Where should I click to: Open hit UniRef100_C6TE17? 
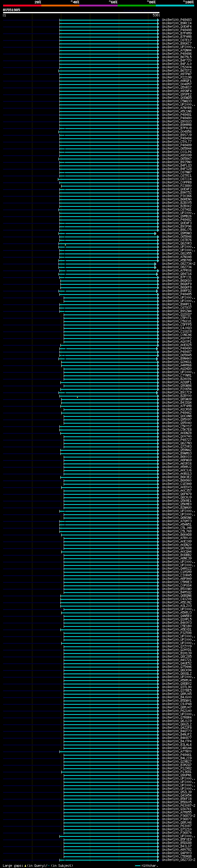[177, 40]
